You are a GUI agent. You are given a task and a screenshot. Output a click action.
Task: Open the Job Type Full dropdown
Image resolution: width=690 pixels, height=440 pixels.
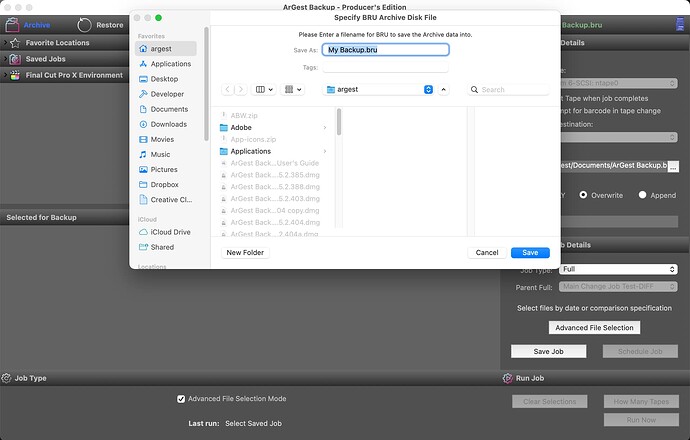click(618, 269)
